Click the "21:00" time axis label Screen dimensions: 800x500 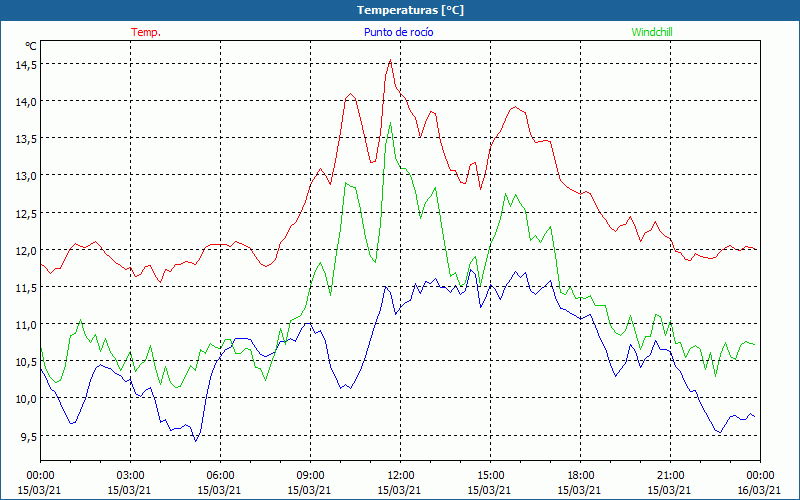(670, 476)
